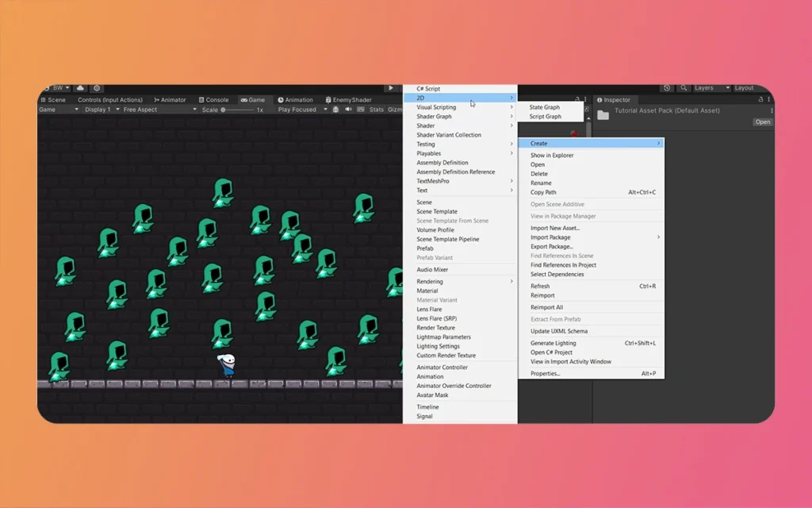Open the search magnifier near Layers
Screen dimensions: 812x508
(684, 88)
